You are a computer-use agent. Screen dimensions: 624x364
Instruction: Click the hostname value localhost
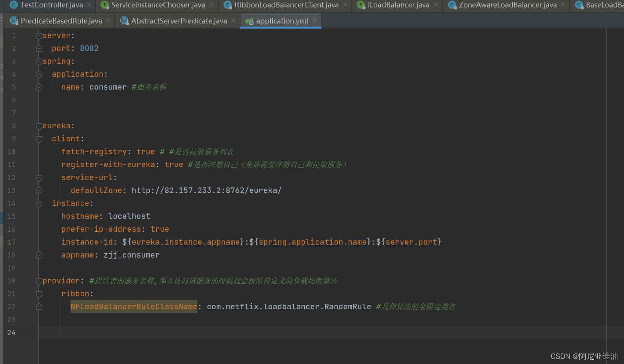[129, 216]
